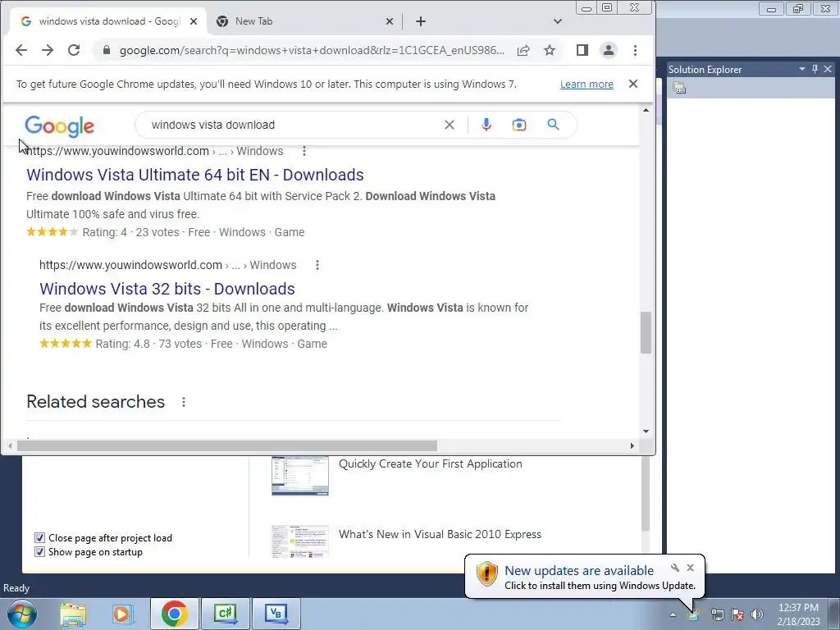Search by image with Google Lens
Viewport: 840px width, 630px height.
[519, 125]
